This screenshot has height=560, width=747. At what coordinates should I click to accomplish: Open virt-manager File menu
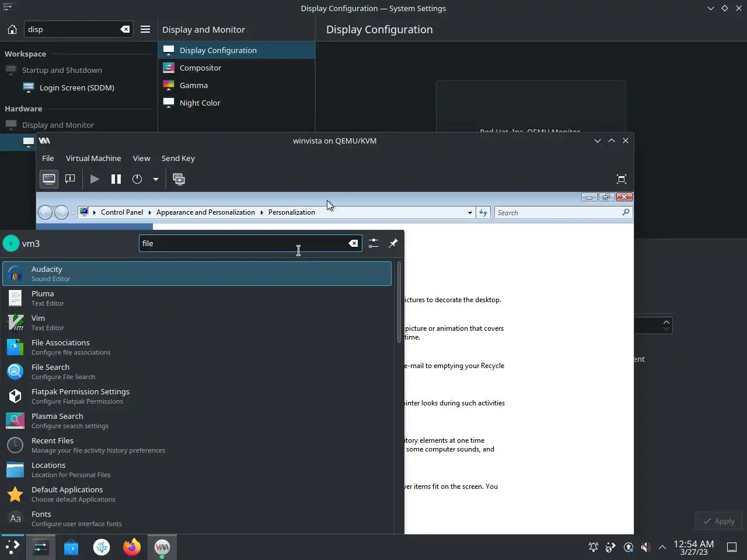[48, 158]
